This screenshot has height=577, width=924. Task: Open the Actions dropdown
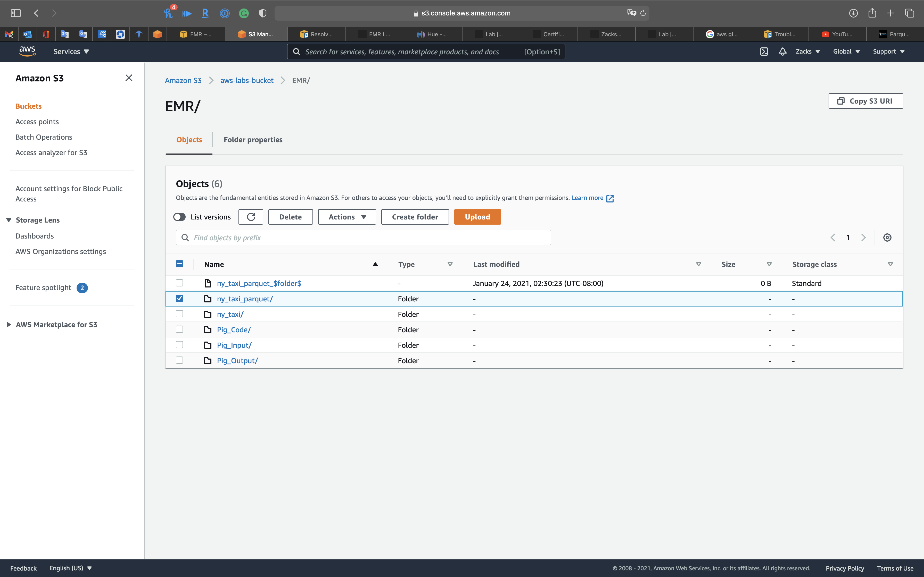pos(347,217)
